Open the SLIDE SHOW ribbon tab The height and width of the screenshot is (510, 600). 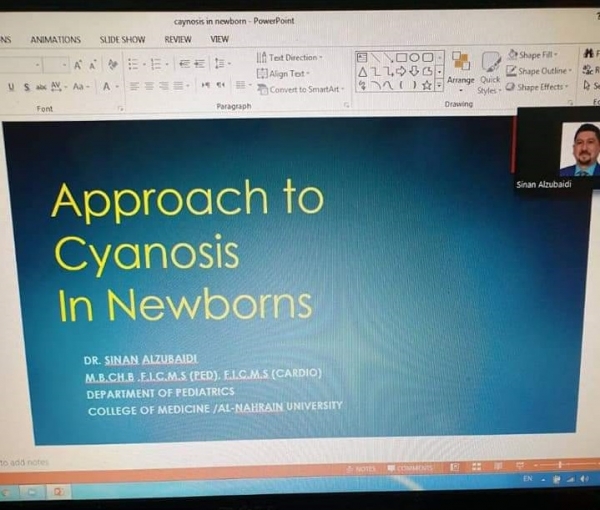coord(122,39)
